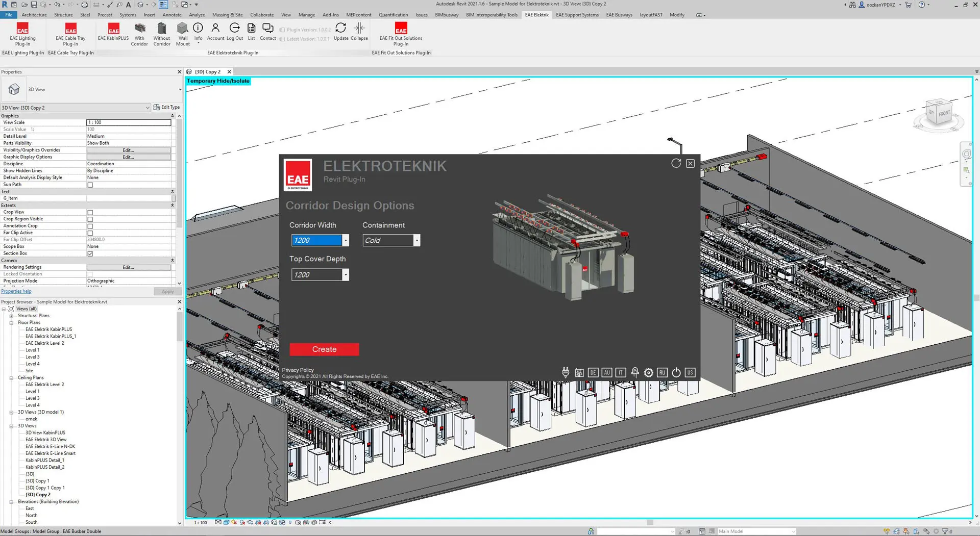This screenshot has height=536, width=980.
Task: Click the refresh icon in the Elektroteknik dialog
Action: (x=676, y=163)
